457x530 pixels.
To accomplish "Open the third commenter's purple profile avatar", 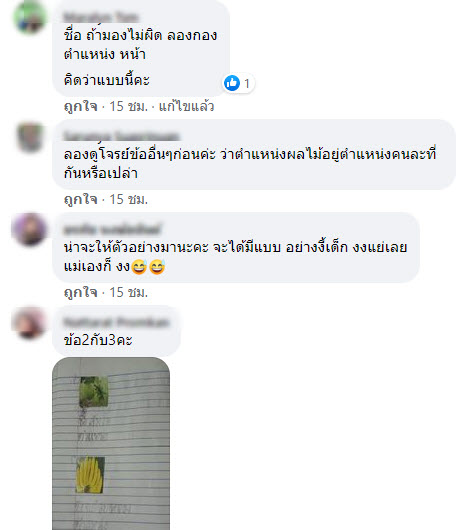I will (x=30, y=229).
